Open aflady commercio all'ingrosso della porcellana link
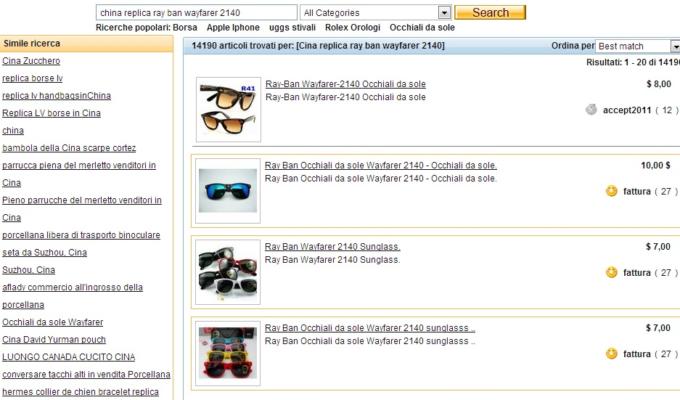This screenshot has height=400, width=680. click(x=72, y=287)
